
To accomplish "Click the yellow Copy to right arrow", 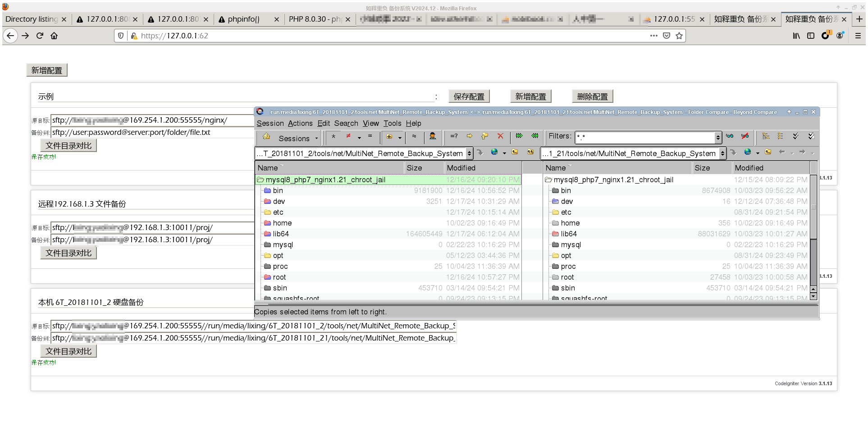I will (469, 136).
